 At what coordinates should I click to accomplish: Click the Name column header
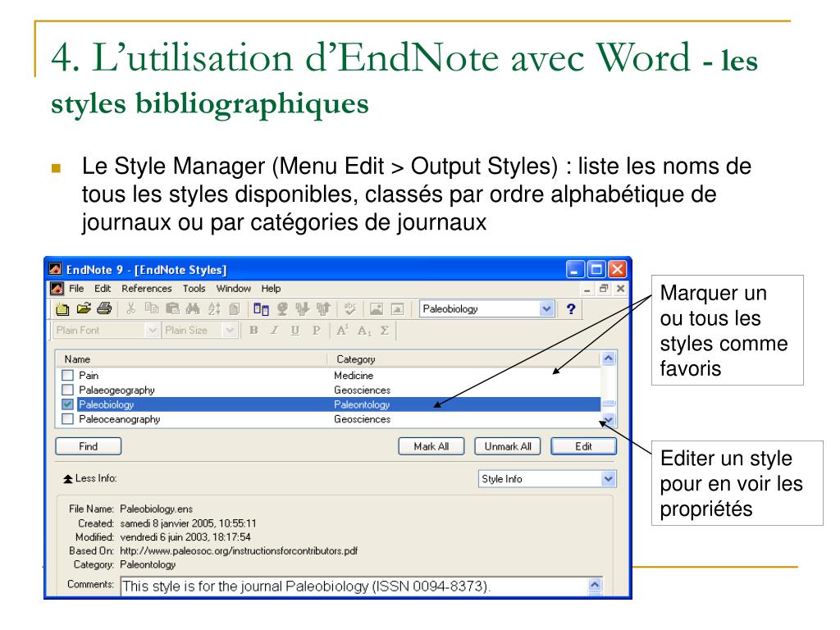(191, 359)
